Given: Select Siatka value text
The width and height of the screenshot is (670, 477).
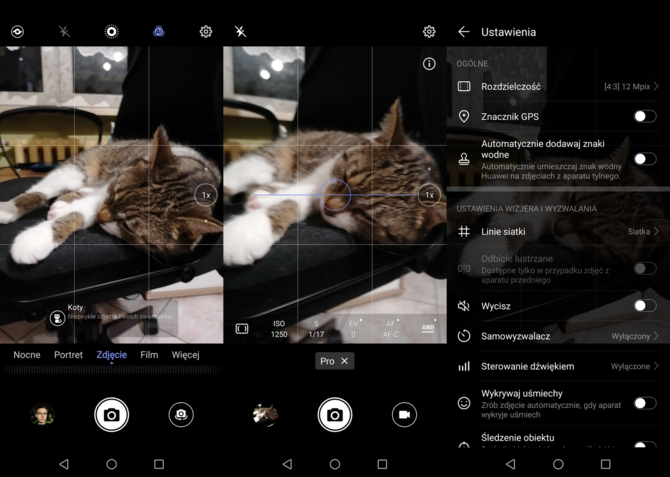Looking at the screenshot, I should [639, 232].
